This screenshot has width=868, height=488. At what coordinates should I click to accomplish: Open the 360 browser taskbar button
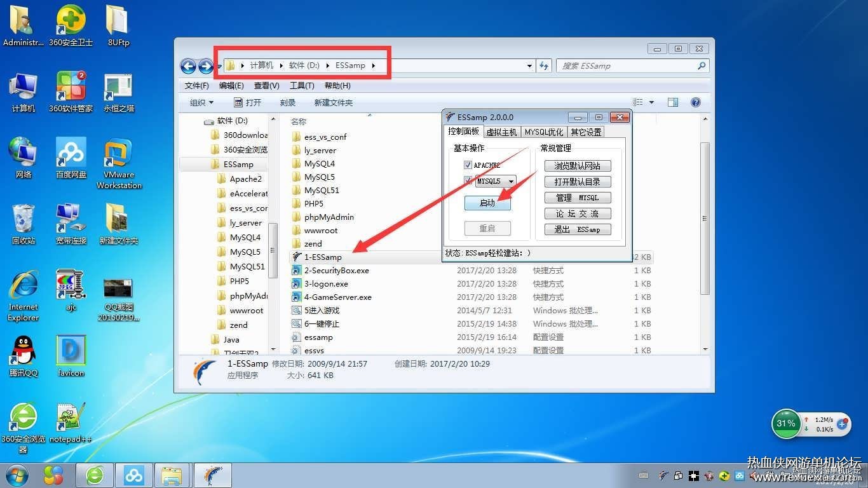coord(95,475)
